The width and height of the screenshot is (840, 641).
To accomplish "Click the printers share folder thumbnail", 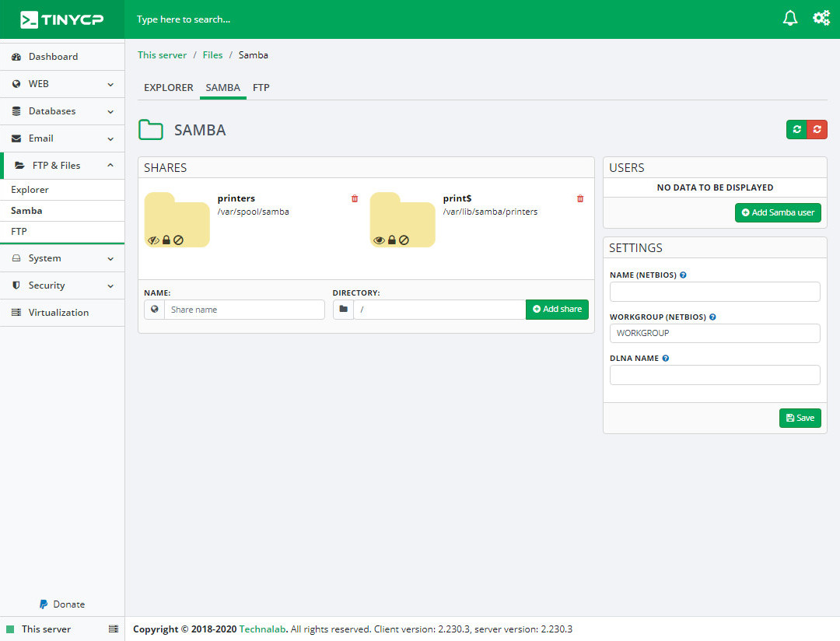I will pyautogui.click(x=177, y=219).
